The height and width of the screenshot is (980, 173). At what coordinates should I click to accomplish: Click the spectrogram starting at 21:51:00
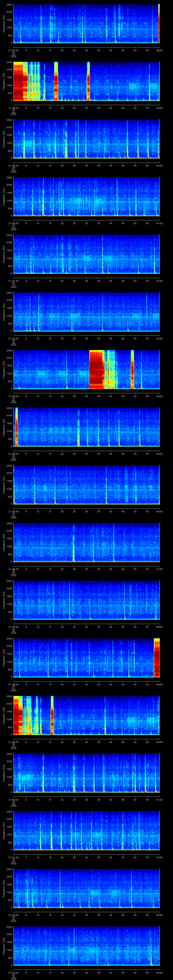click(x=86, y=831)
